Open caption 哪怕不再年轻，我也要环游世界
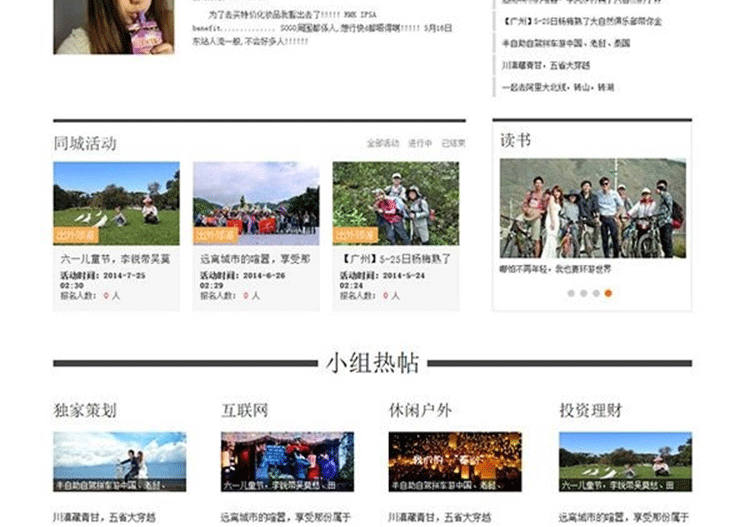 click(555, 270)
